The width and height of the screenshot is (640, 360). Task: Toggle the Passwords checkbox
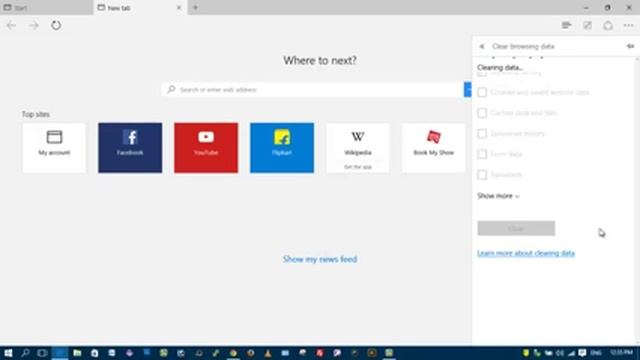click(482, 175)
